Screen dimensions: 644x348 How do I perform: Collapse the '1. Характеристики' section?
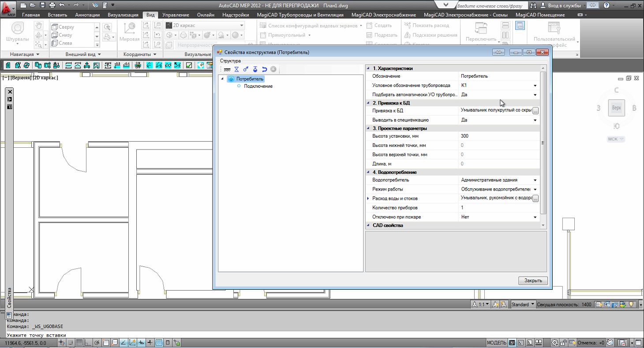369,68
